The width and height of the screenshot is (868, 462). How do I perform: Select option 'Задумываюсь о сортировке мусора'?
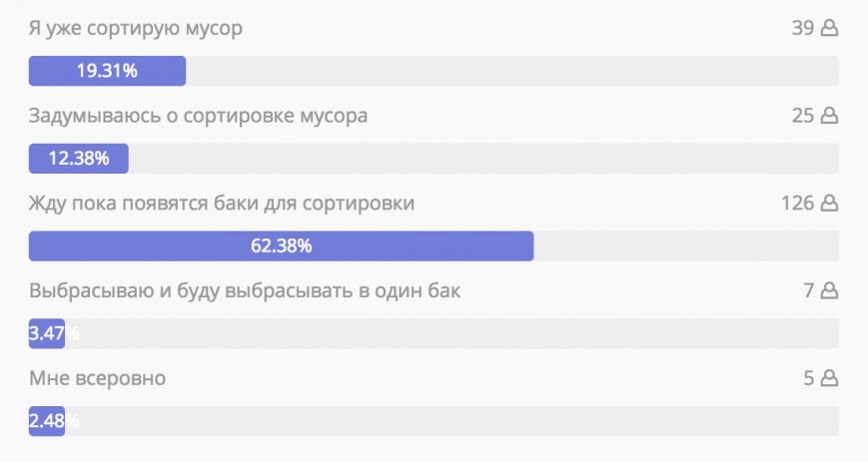(198, 116)
